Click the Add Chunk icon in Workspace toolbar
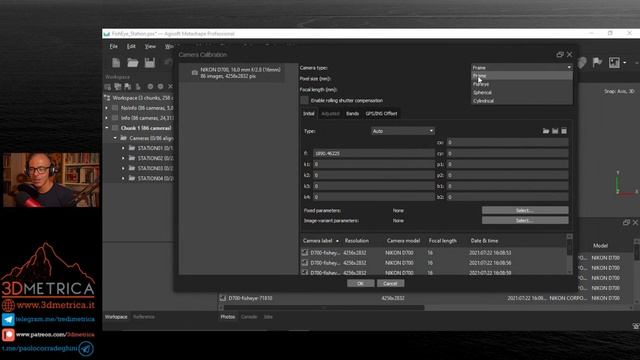This screenshot has height=360, width=640. pyautogui.click(x=108, y=87)
